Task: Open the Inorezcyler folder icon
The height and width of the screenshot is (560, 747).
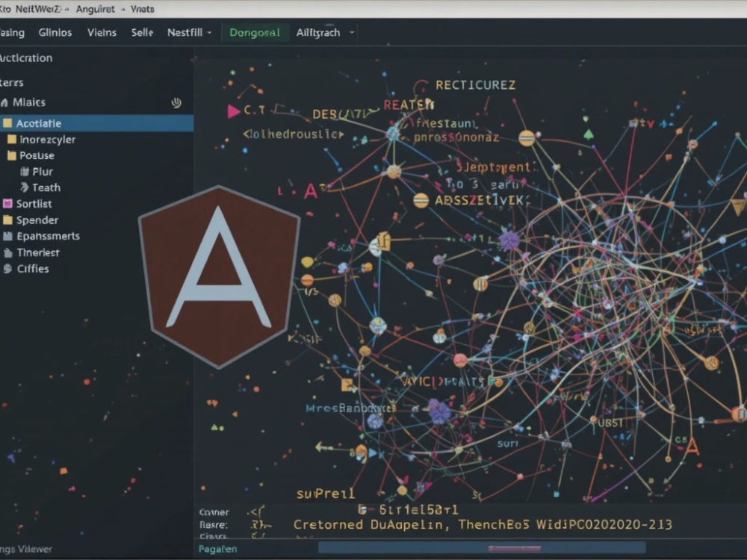Action: click(12, 139)
